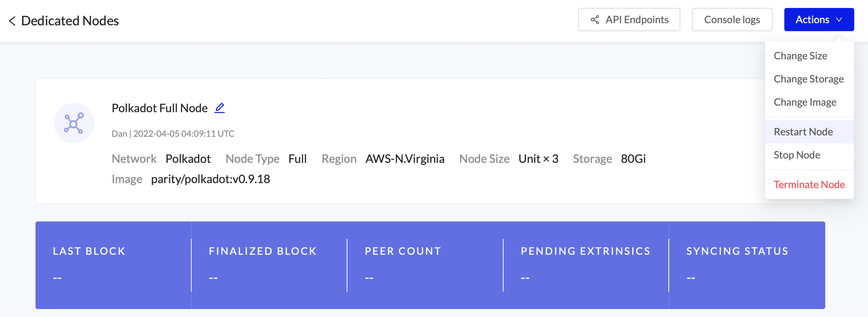Click the SYNCING STATUS stat panel
The height and width of the screenshot is (317, 868).
click(x=746, y=265)
